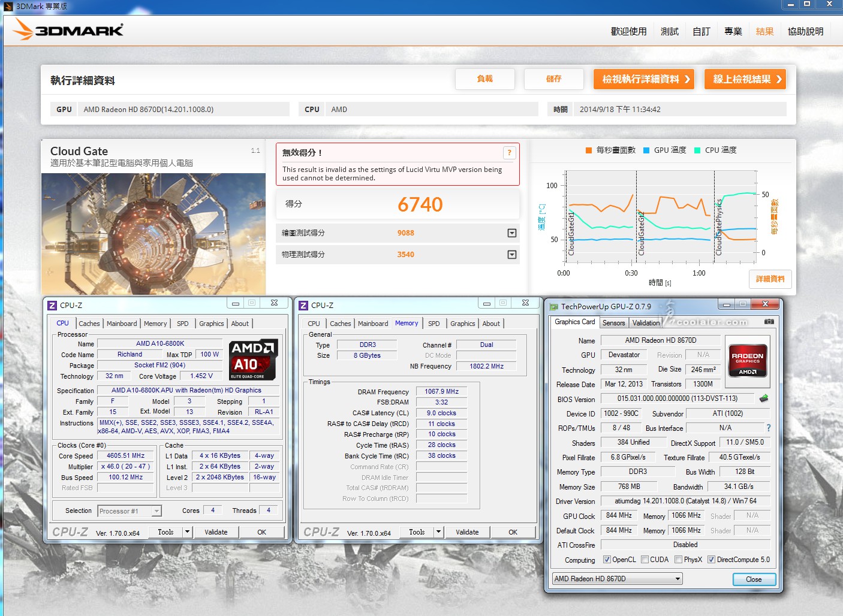The height and width of the screenshot is (616, 843).
Task: Open Bus Interface question mark in GPU-Z
Action: pos(768,428)
